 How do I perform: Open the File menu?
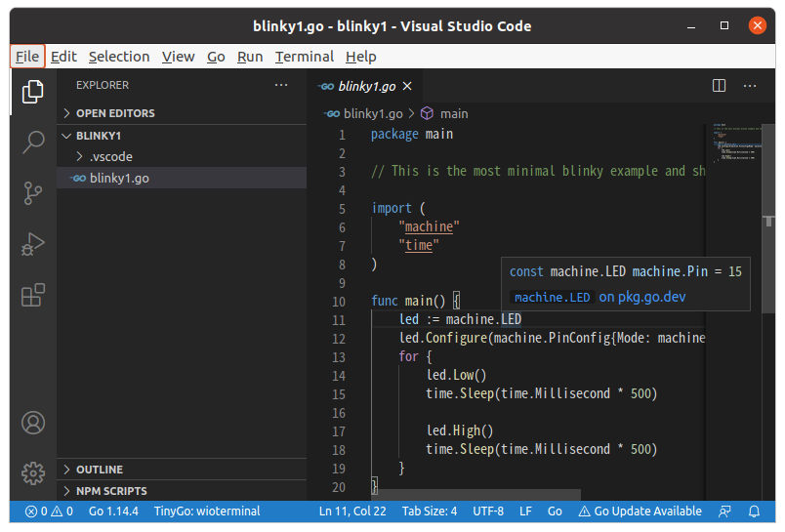(27, 57)
